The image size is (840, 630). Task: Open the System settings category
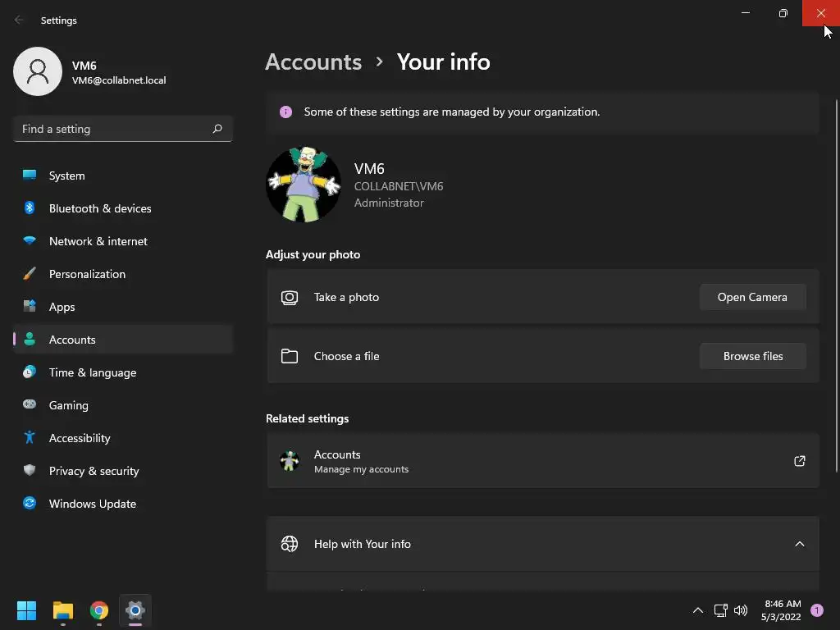[66, 176]
